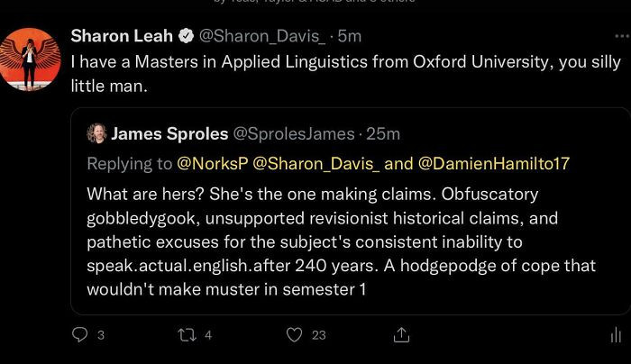Click the James Sproles display name

[170, 134]
